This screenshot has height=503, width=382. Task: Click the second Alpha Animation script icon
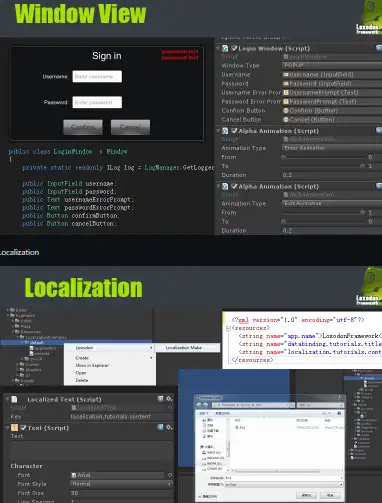[x=225, y=186]
